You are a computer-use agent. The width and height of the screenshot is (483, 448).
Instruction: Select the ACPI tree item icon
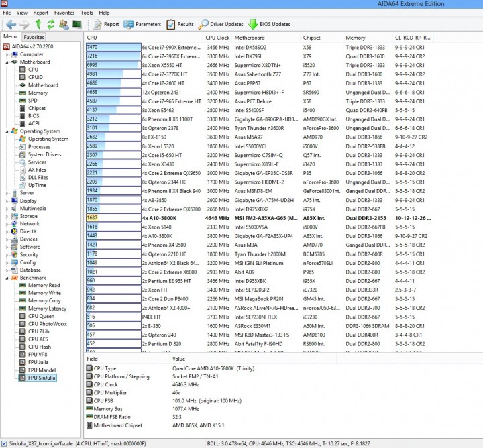click(23, 123)
